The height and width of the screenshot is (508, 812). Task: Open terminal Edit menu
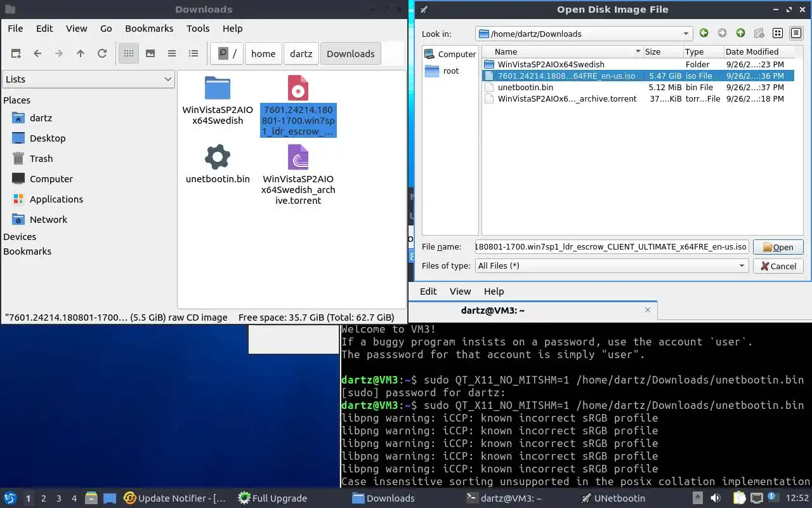(428, 291)
